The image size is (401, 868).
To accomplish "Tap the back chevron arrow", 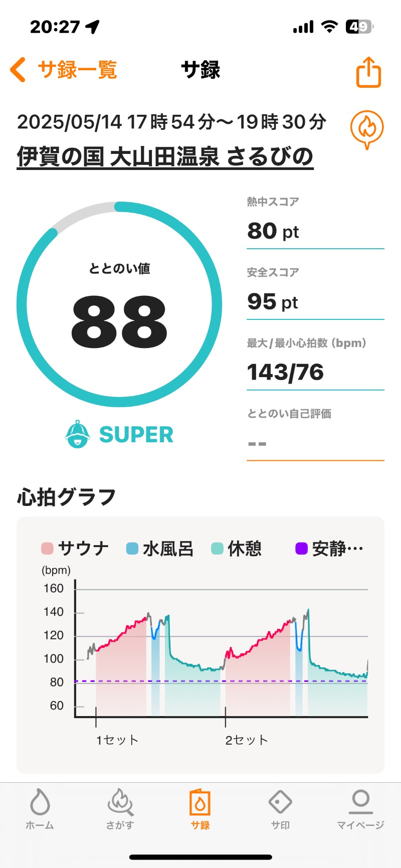I will click(x=18, y=70).
